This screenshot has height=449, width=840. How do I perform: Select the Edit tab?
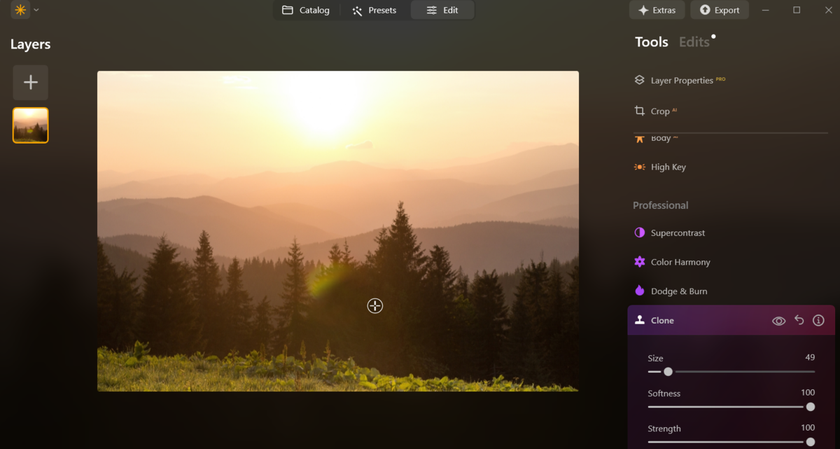[442, 10]
